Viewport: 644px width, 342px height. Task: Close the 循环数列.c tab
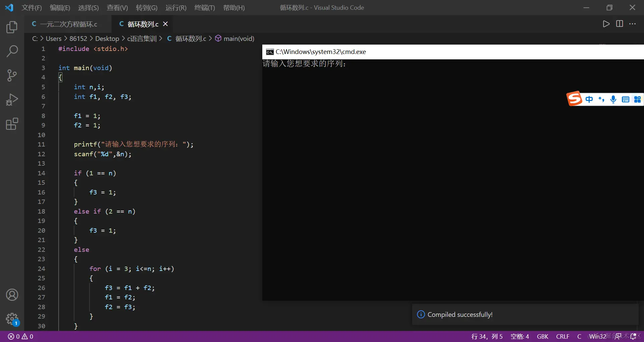[x=165, y=24]
